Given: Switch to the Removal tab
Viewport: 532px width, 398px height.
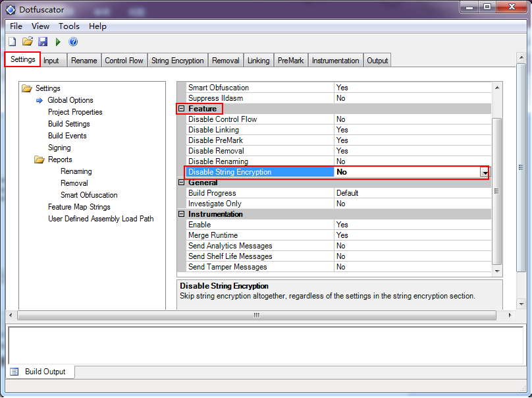Looking at the screenshot, I should (x=226, y=61).
